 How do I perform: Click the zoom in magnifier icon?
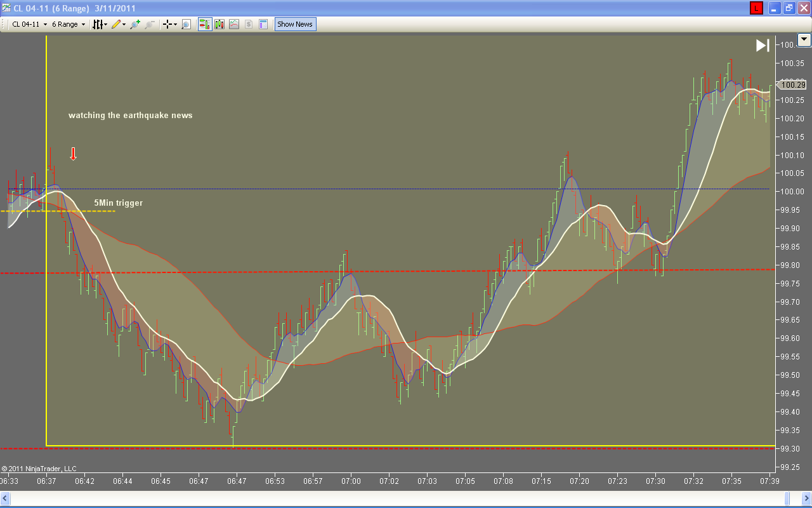135,24
